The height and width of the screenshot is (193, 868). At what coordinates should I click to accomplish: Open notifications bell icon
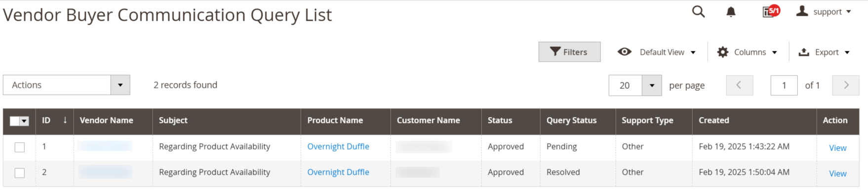tap(731, 12)
